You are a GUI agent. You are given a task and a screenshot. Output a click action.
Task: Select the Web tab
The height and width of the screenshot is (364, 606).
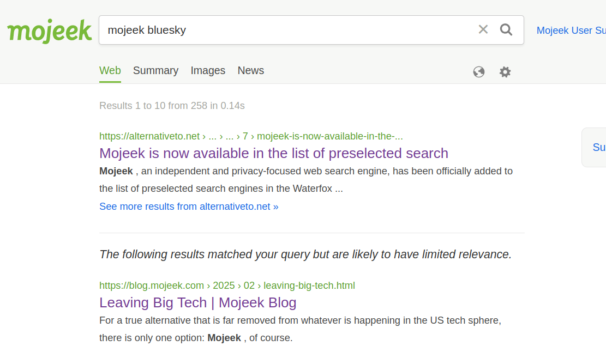110,71
